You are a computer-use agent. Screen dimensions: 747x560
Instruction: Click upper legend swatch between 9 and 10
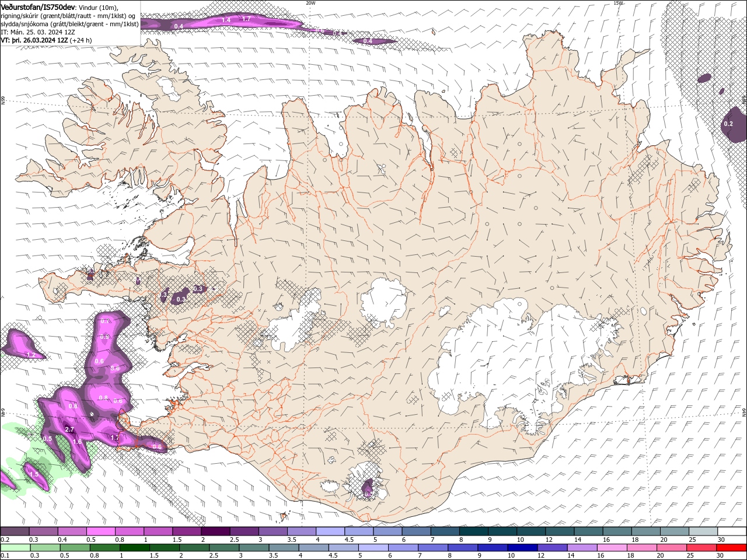coord(502,531)
